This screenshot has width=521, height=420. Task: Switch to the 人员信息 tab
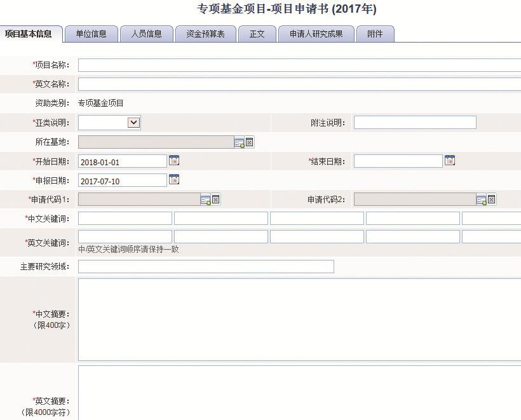pyautogui.click(x=146, y=34)
